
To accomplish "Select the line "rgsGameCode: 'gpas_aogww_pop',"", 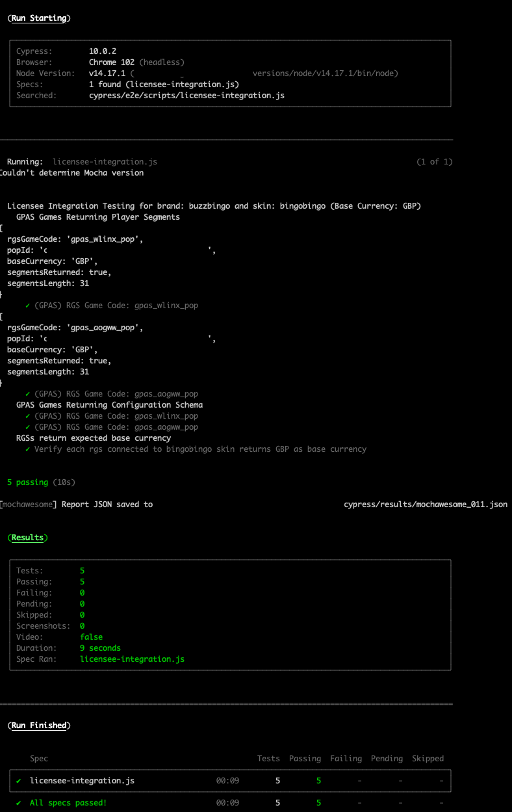I will click(x=75, y=327).
